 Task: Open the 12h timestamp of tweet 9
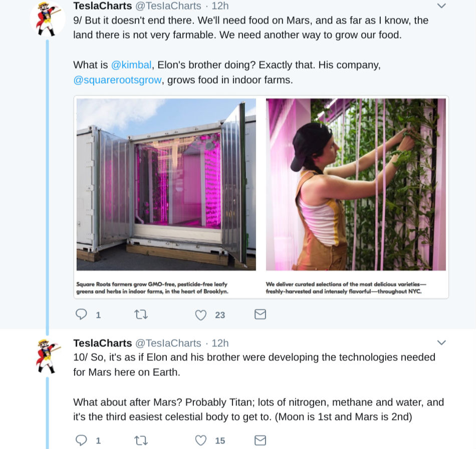220,6
